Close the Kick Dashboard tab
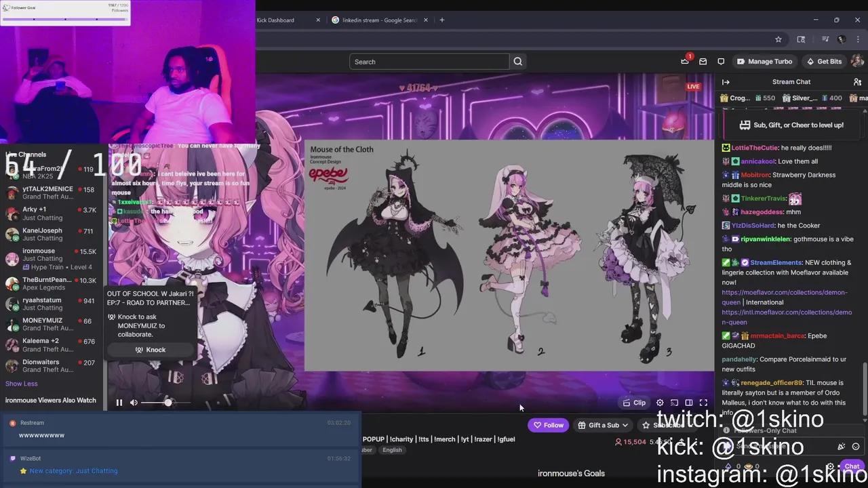Image resolution: width=868 pixels, height=488 pixels. click(x=318, y=20)
